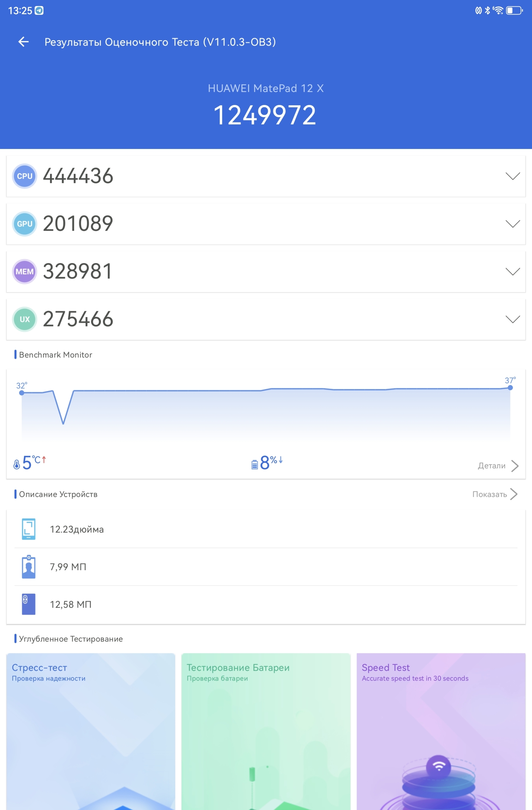This screenshot has width=532, height=810.
Task: Tap the rear camera 12,58 МП icon
Action: click(28, 604)
